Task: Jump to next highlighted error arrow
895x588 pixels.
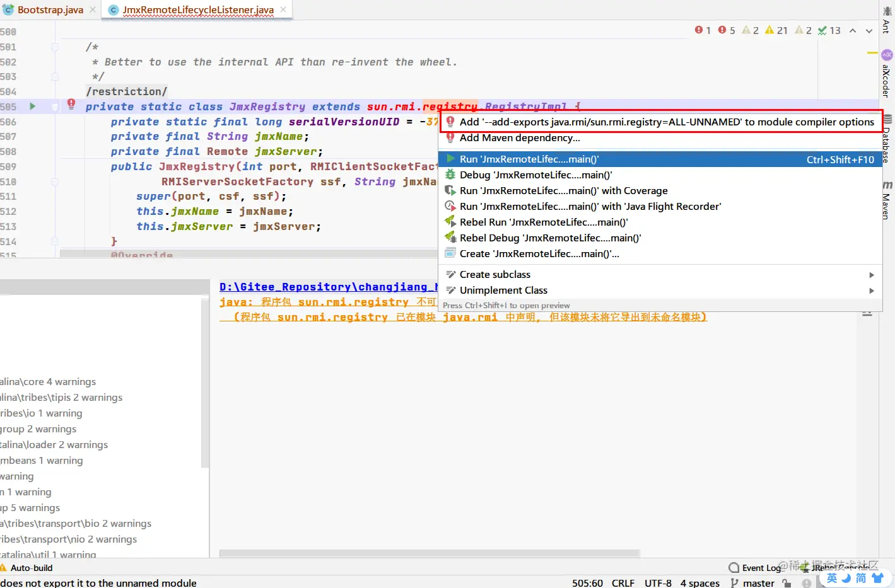Action: [x=869, y=30]
